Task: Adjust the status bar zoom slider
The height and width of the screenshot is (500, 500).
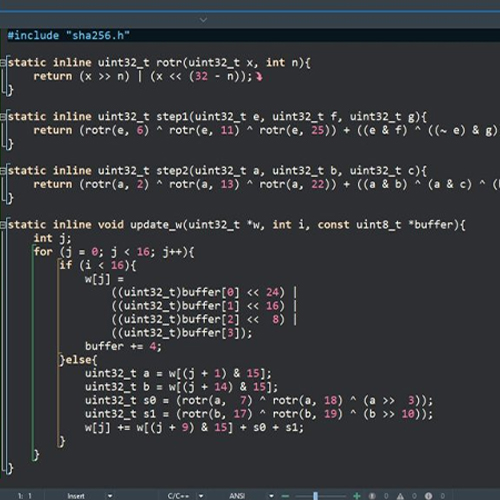Action: click(315, 496)
